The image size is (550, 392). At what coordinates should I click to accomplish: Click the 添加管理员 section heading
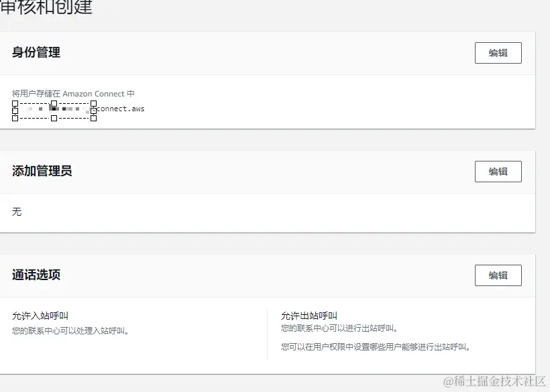(x=42, y=171)
